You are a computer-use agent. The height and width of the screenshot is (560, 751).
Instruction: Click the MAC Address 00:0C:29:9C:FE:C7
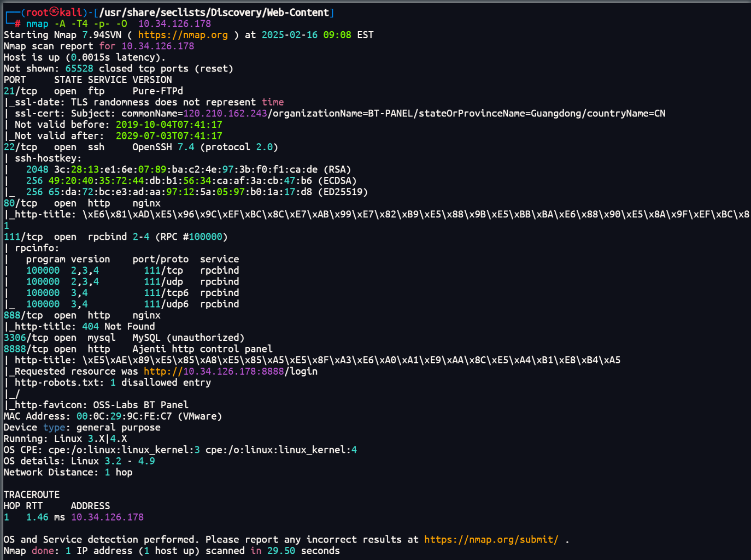(x=124, y=416)
